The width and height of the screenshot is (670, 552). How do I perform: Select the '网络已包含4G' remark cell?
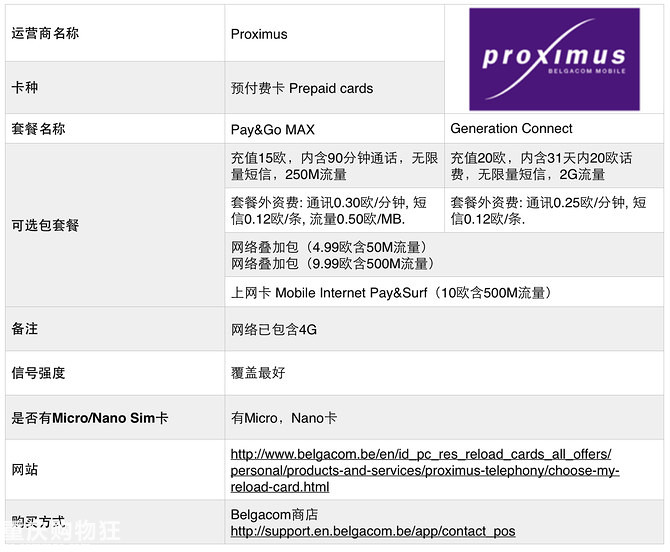(x=444, y=329)
